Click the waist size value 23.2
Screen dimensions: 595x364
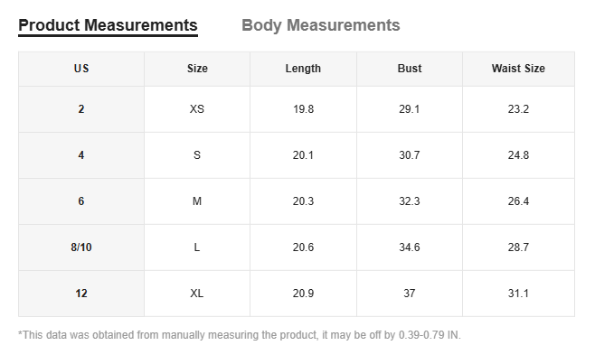click(x=518, y=109)
